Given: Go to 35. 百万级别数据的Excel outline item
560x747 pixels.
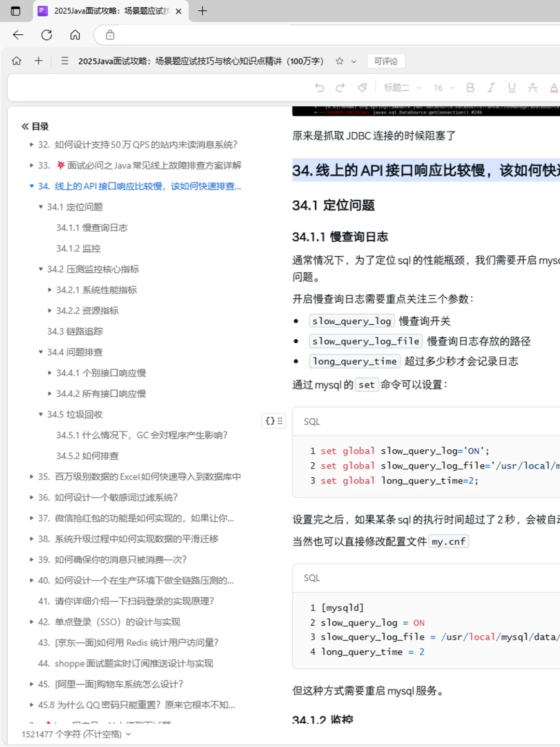Looking at the screenshot, I should pyautogui.click(x=139, y=477).
